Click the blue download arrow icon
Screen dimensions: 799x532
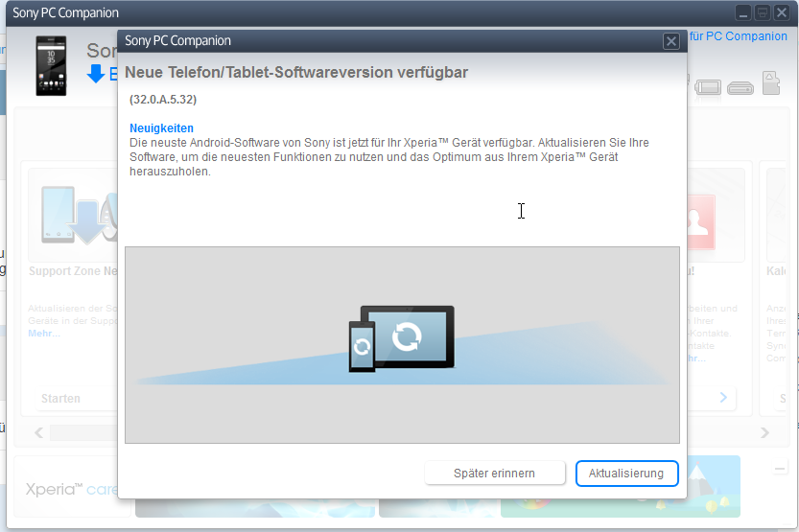click(96, 74)
